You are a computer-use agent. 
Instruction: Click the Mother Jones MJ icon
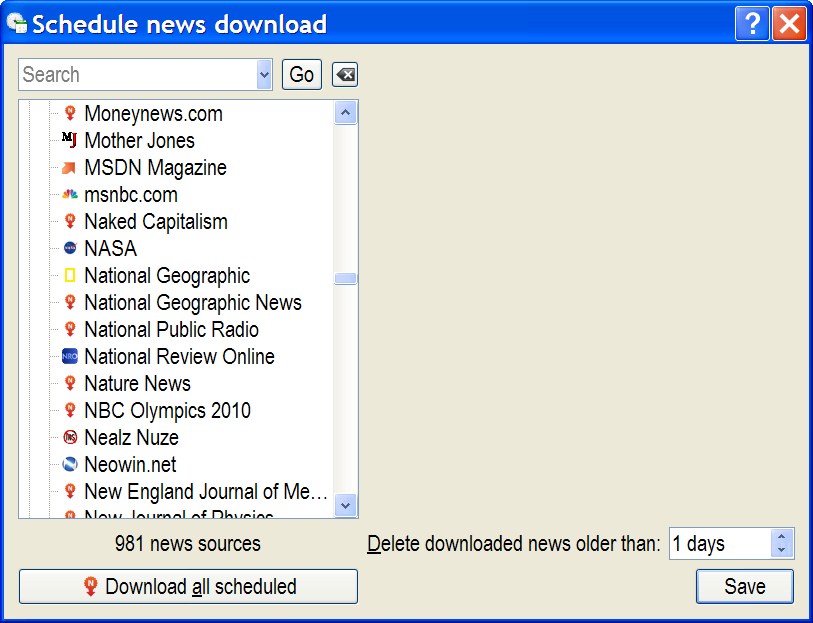tap(69, 139)
